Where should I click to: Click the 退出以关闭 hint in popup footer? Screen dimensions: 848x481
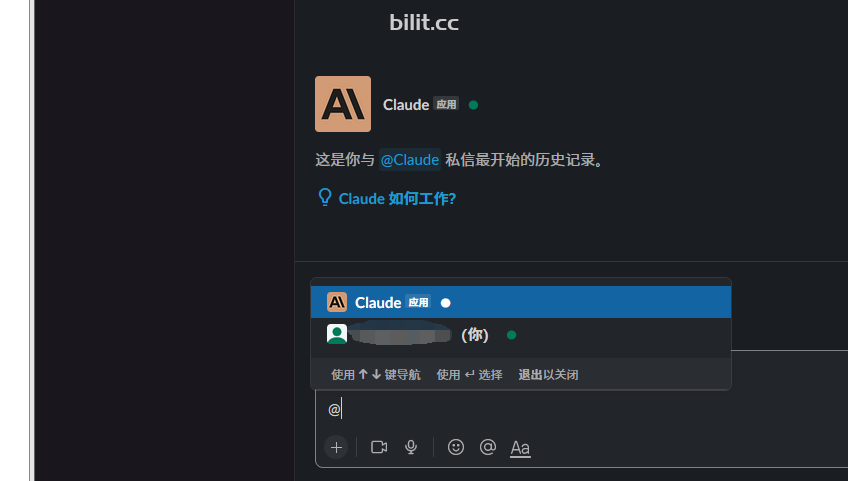[548, 374]
